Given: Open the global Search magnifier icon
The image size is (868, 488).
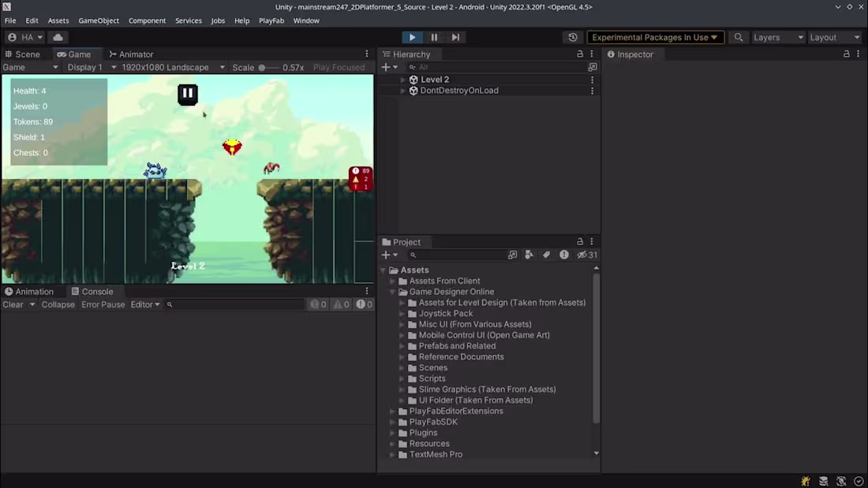Looking at the screenshot, I should pos(737,37).
